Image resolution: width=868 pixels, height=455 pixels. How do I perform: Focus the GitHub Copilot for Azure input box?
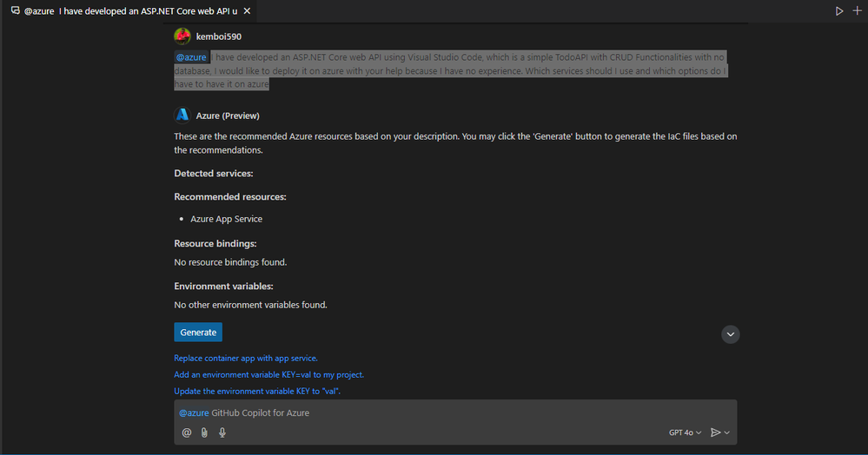[x=455, y=413]
